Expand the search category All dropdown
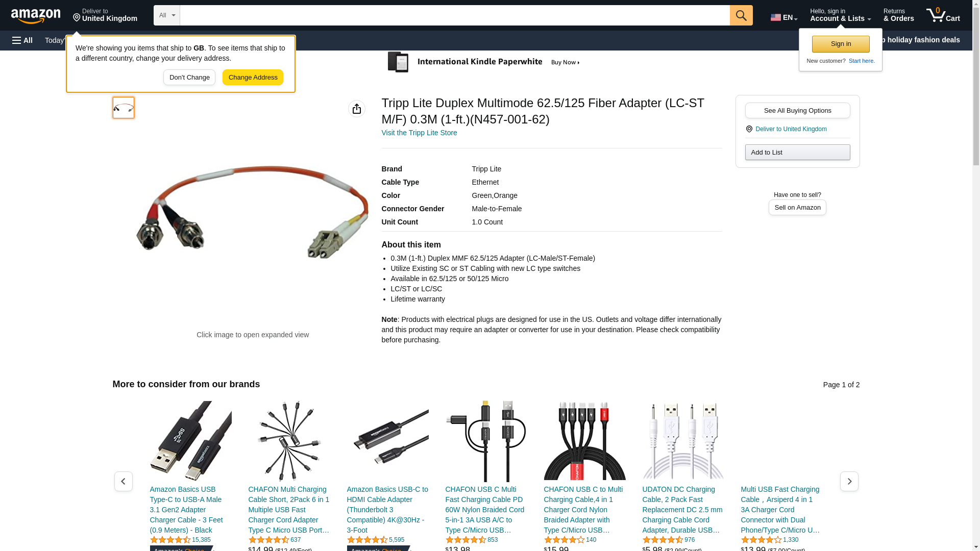 [x=166, y=15]
